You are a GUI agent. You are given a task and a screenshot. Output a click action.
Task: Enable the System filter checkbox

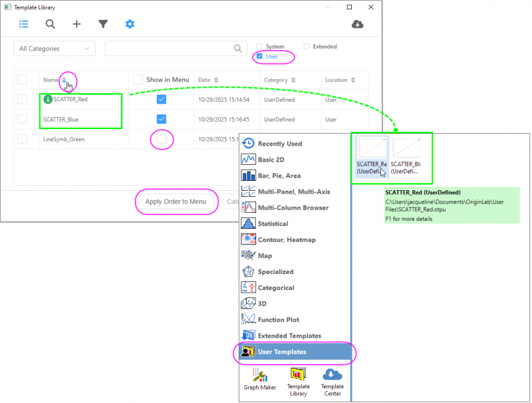coord(260,47)
